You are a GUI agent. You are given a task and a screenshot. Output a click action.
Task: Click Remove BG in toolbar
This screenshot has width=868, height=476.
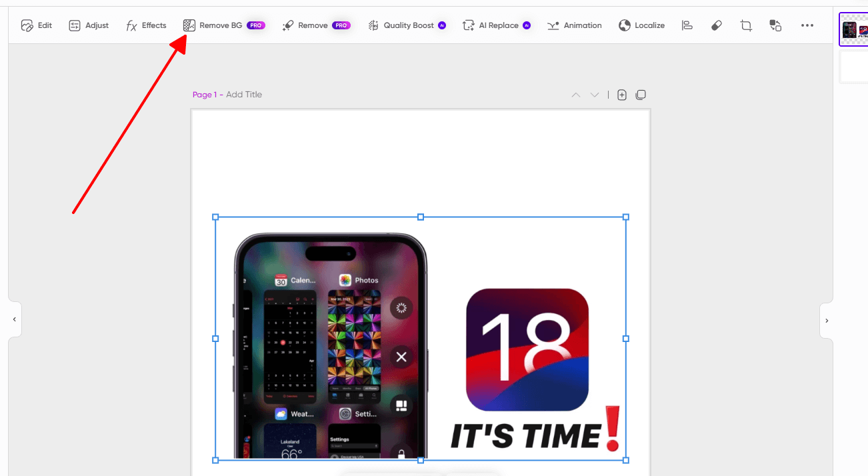(x=224, y=25)
